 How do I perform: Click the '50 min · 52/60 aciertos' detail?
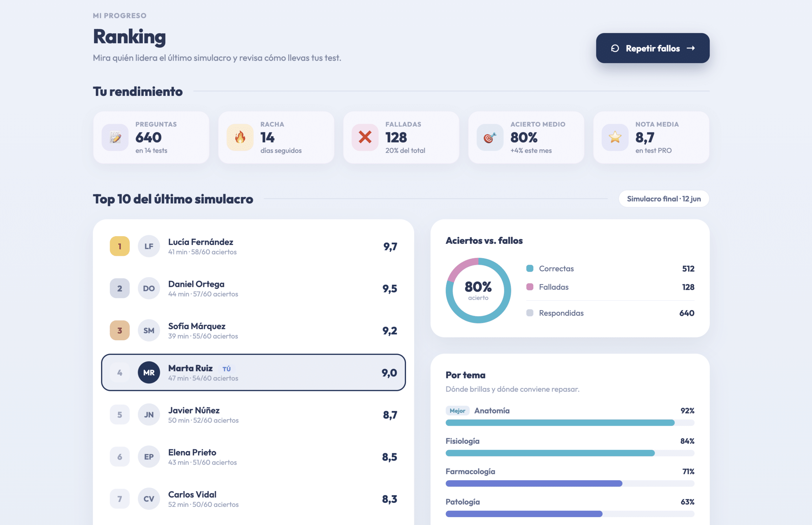click(203, 420)
